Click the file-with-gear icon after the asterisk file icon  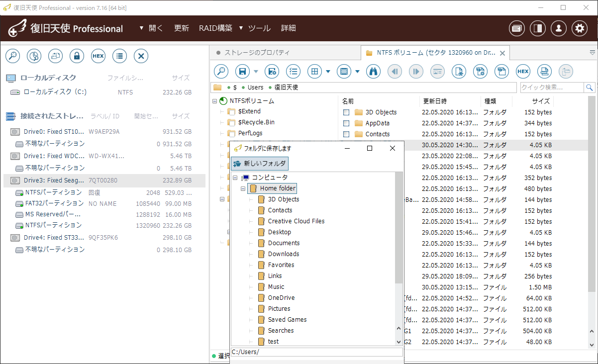point(480,72)
